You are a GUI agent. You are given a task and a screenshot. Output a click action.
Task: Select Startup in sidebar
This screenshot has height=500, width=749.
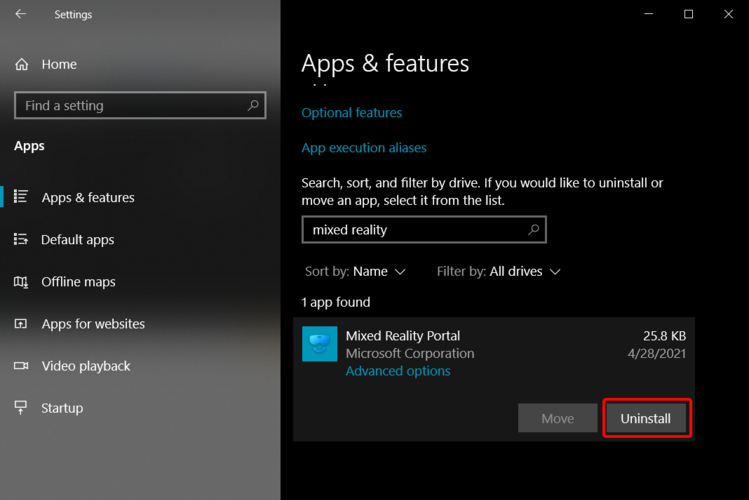point(140,408)
